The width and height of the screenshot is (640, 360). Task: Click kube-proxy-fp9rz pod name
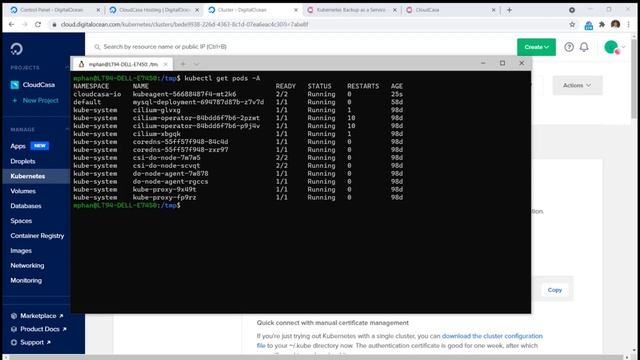pyautogui.click(x=164, y=198)
